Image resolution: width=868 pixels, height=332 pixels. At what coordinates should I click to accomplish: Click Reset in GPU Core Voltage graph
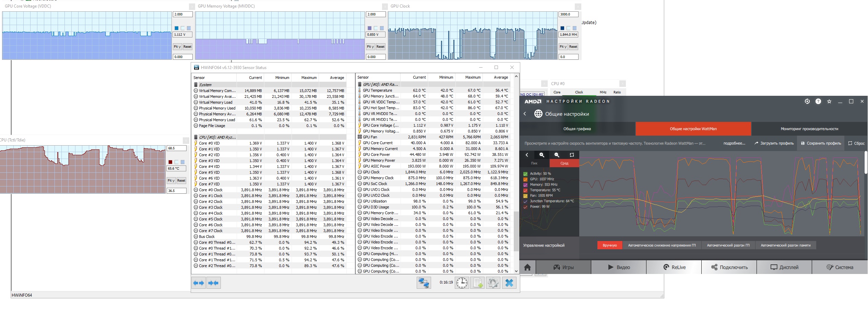[187, 47]
